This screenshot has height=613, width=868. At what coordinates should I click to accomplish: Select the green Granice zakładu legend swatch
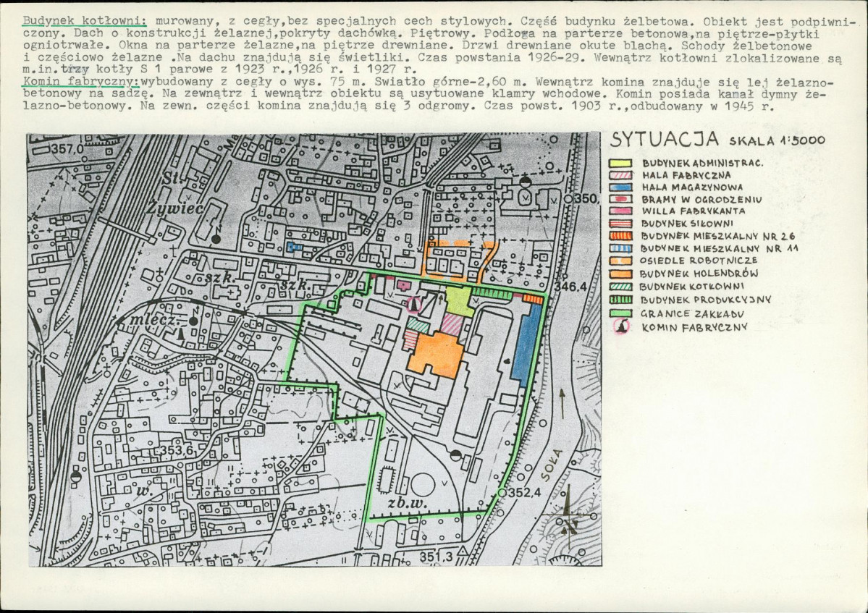coord(620,313)
